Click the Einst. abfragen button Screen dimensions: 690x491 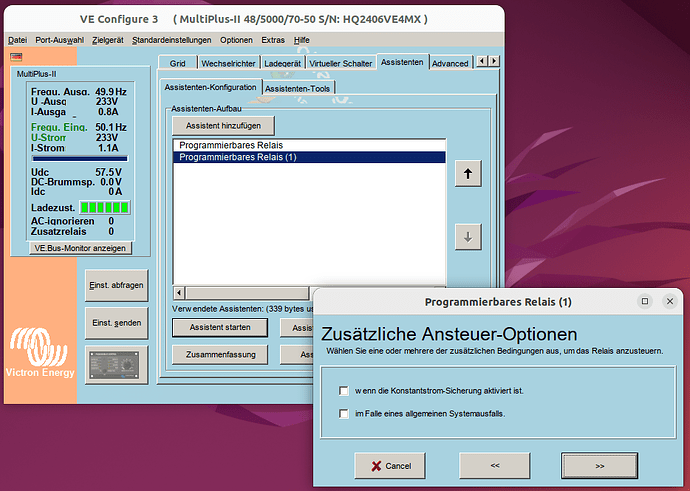click(116, 285)
